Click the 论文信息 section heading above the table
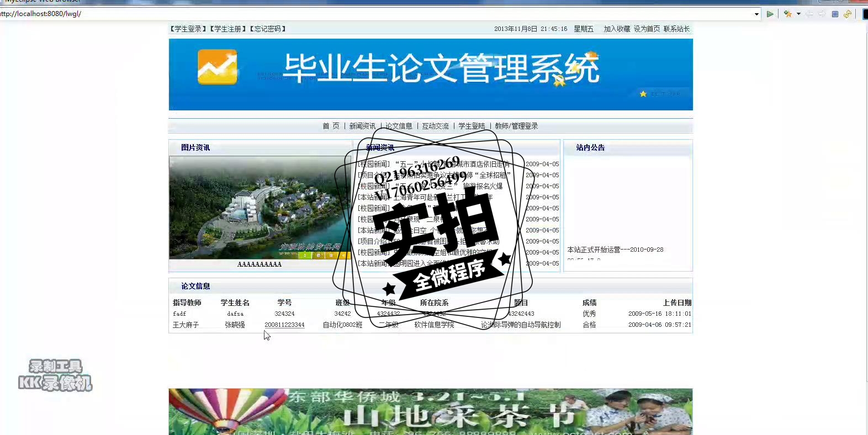The width and height of the screenshot is (868, 435). coord(195,286)
